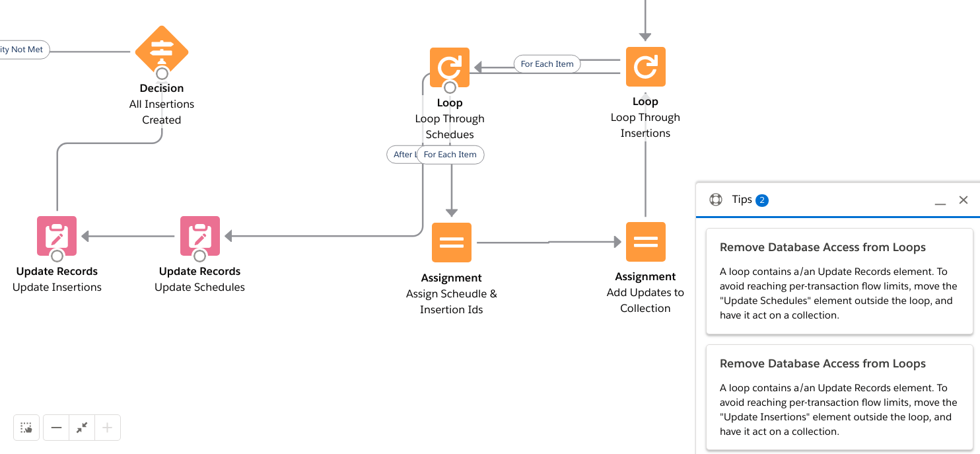The width and height of the screenshot is (980, 454).
Task: Zoom out the flow canvas
Action: (56, 428)
